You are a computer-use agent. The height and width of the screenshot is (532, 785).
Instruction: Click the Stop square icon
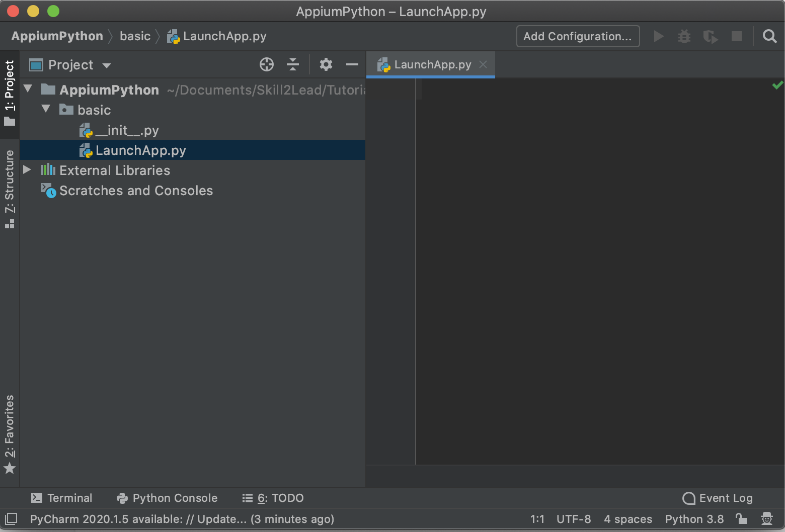[x=736, y=36]
